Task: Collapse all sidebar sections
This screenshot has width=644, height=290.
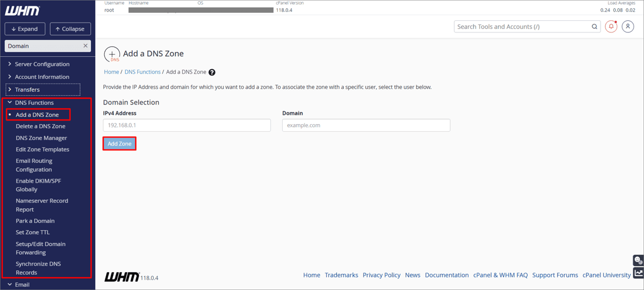Action: [70, 29]
